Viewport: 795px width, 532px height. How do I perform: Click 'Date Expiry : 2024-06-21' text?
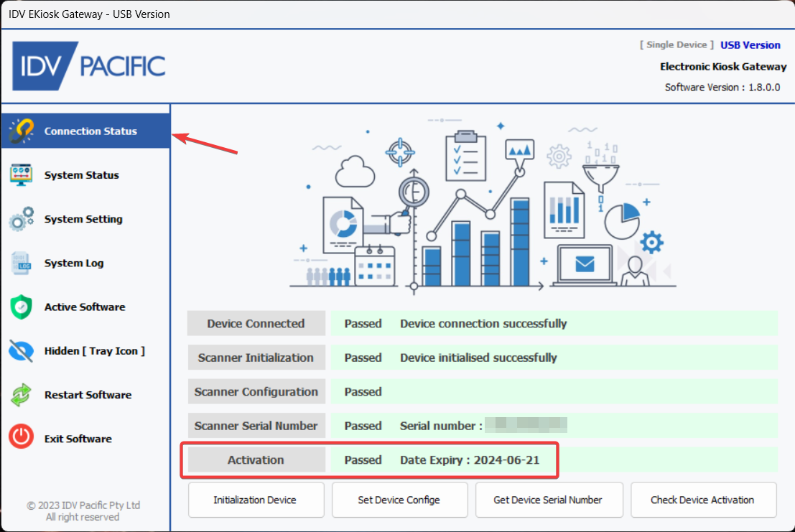pos(470,460)
